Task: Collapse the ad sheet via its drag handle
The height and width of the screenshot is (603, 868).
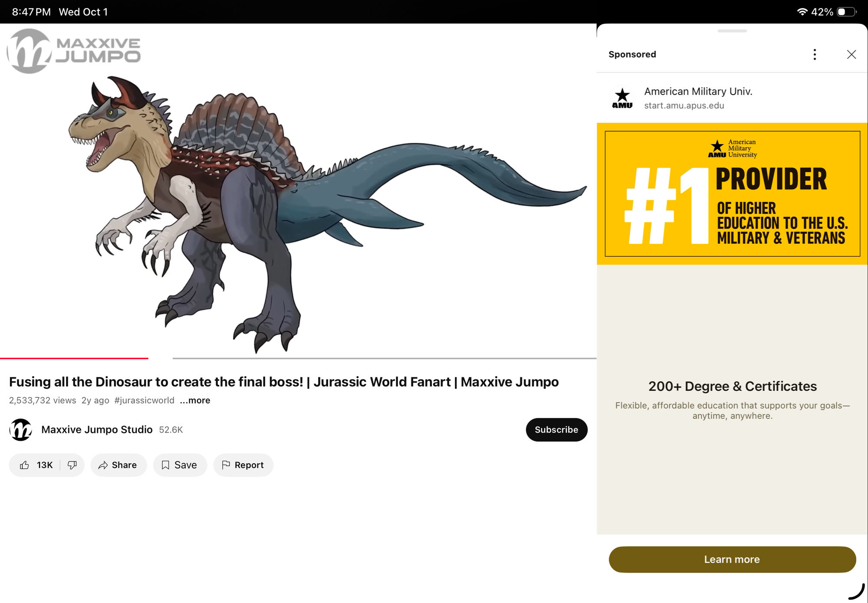Action: [x=732, y=31]
